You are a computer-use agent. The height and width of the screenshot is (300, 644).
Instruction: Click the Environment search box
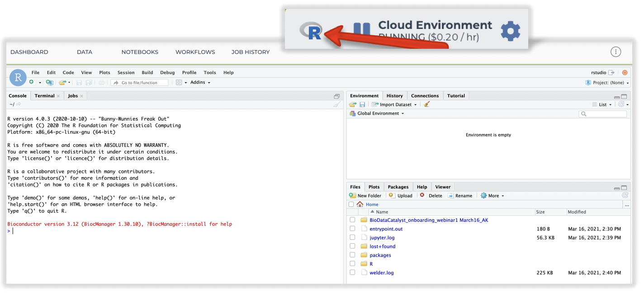[x=603, y=114]
